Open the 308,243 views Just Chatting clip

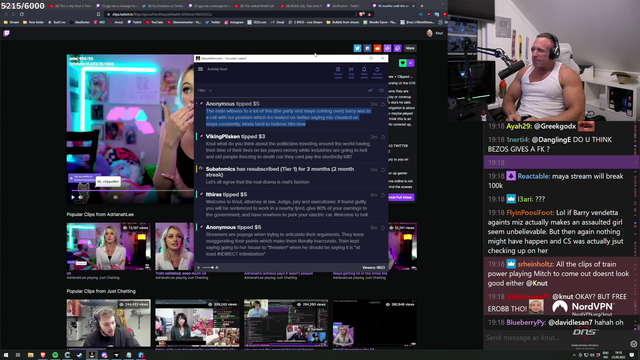point(197,323)
